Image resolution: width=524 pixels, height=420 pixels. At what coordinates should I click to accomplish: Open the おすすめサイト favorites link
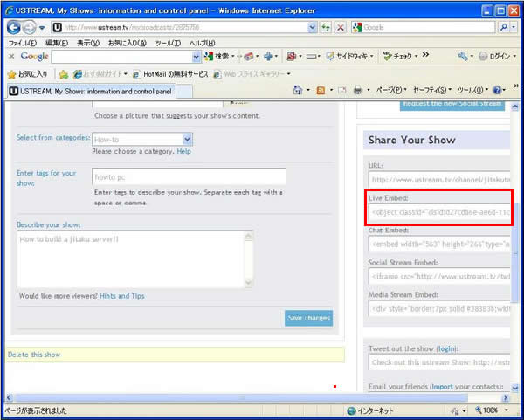click(100, 74)
